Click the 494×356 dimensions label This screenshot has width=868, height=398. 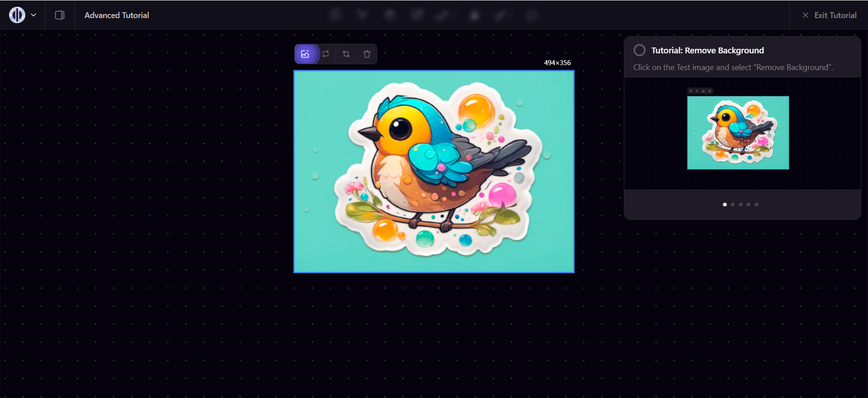tap(557, 63)
